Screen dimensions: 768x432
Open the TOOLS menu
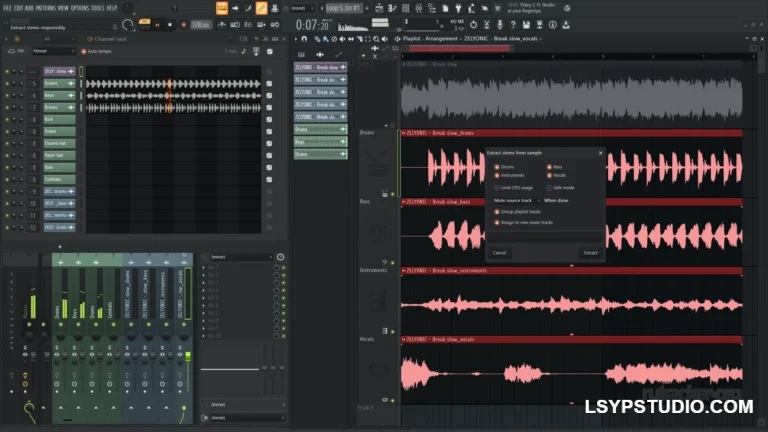(x=97, y=8)
